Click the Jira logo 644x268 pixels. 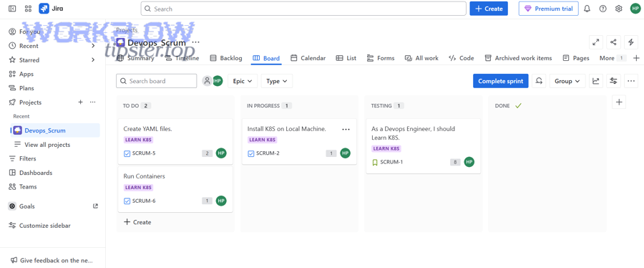(x=51, y=8)
